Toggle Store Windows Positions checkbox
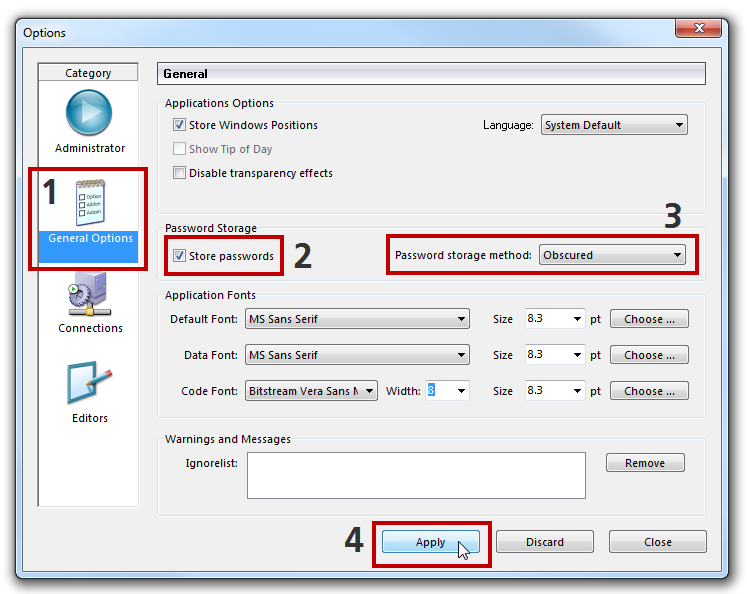Screen dimensions: 747x594 point(179,125)
